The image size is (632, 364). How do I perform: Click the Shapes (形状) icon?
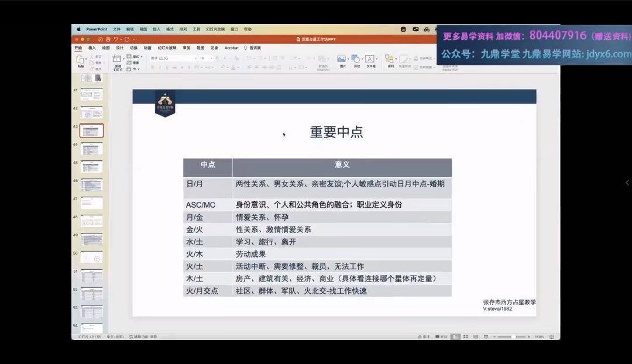[x=356, y=60]
